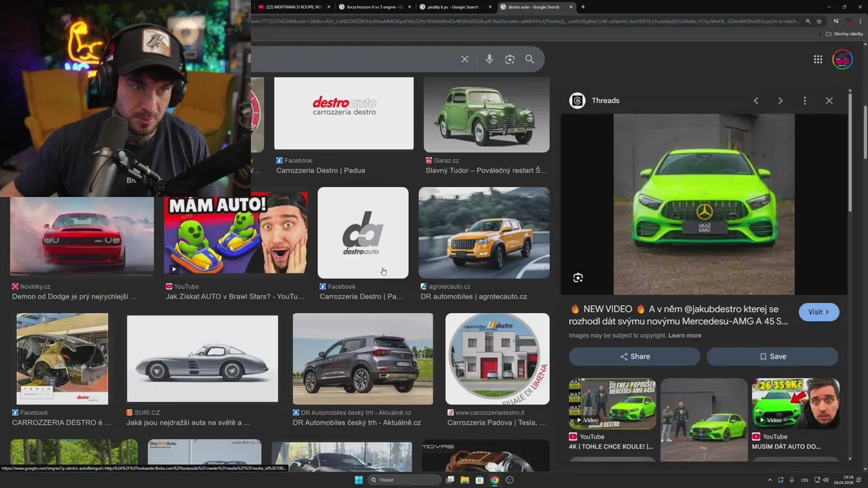868x488 pixels.
Task: Open 'DR Automobiles český trh - Aktuálně.cz' link
Action: coord(357,423)
